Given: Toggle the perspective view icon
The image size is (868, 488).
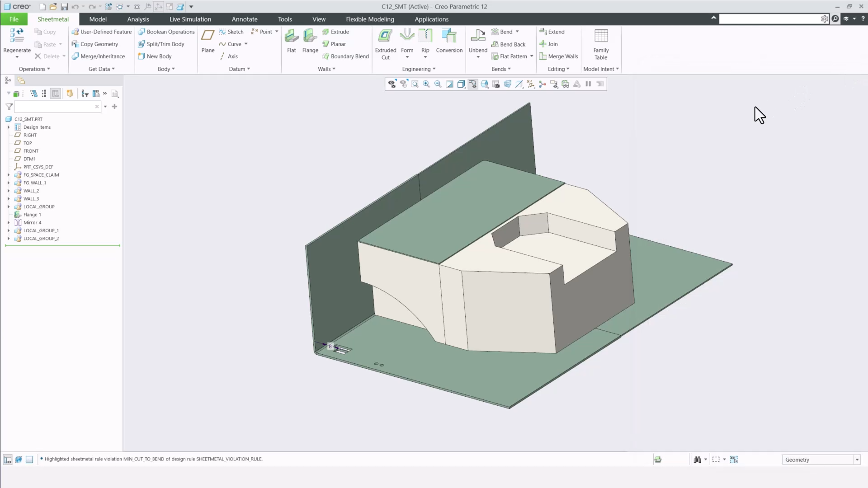Looking at the screenshot, I should 507,84.
